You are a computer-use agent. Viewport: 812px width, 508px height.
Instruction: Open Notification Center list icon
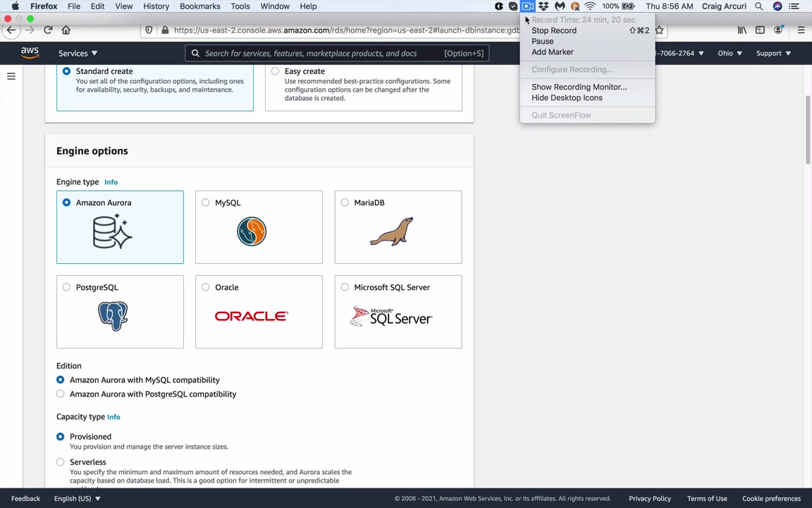(x=794, y=6)
